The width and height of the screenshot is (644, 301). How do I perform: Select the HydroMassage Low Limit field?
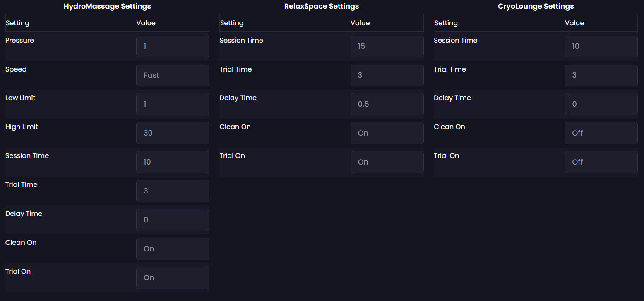point(173,104)
